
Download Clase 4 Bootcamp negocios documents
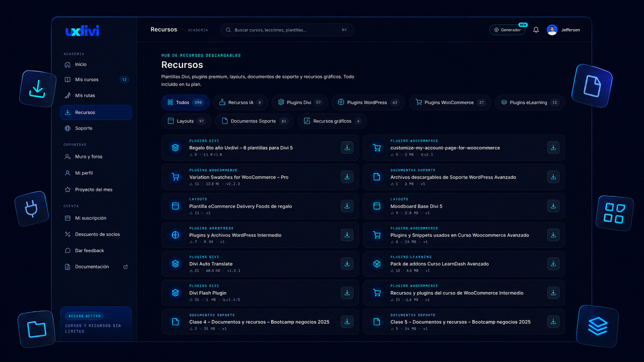[x=347, y=321]
